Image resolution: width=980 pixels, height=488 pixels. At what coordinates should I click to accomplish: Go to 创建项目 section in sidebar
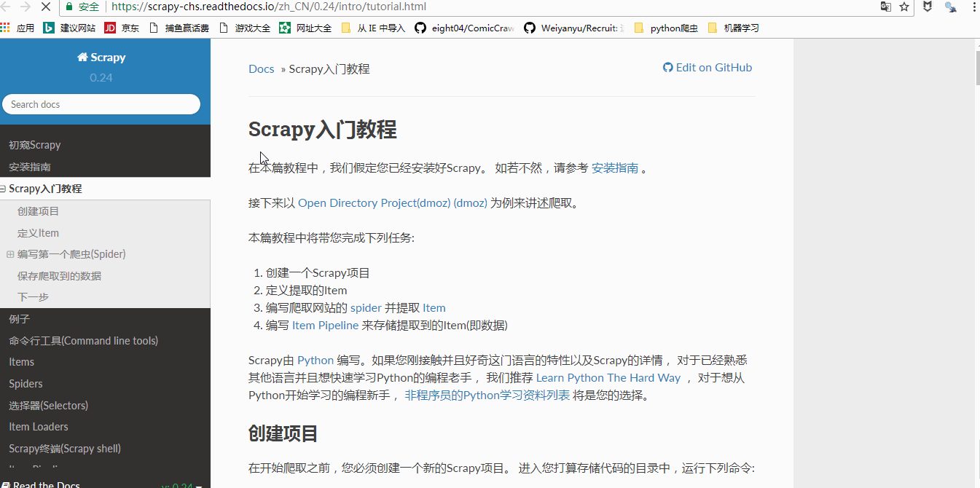(39, 211)
